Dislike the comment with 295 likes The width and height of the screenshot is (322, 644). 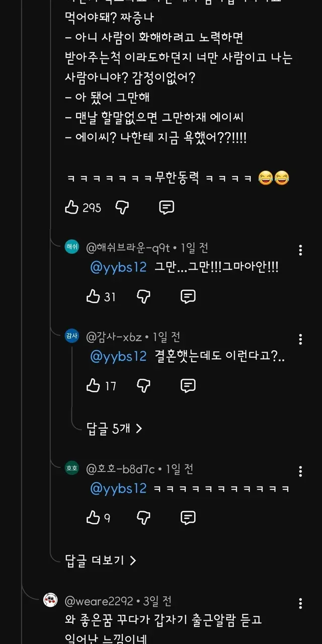click(x=122, y=207)
